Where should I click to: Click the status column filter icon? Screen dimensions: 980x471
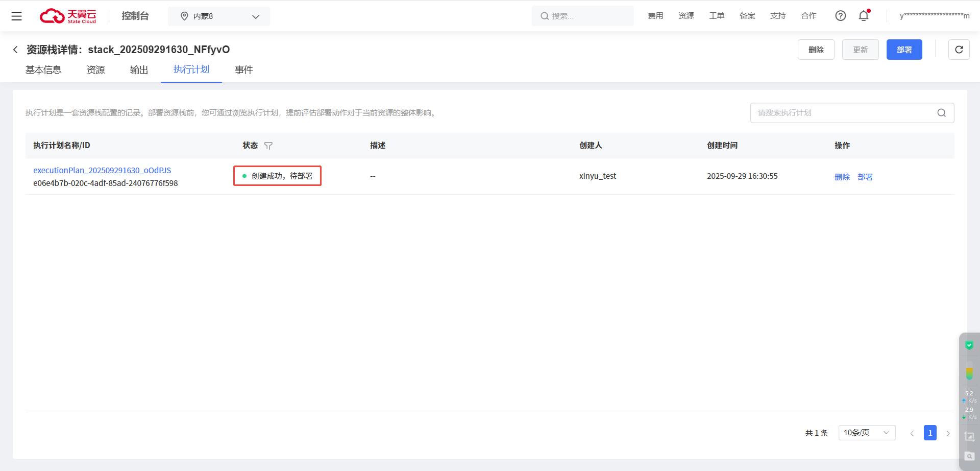(268, 146)
